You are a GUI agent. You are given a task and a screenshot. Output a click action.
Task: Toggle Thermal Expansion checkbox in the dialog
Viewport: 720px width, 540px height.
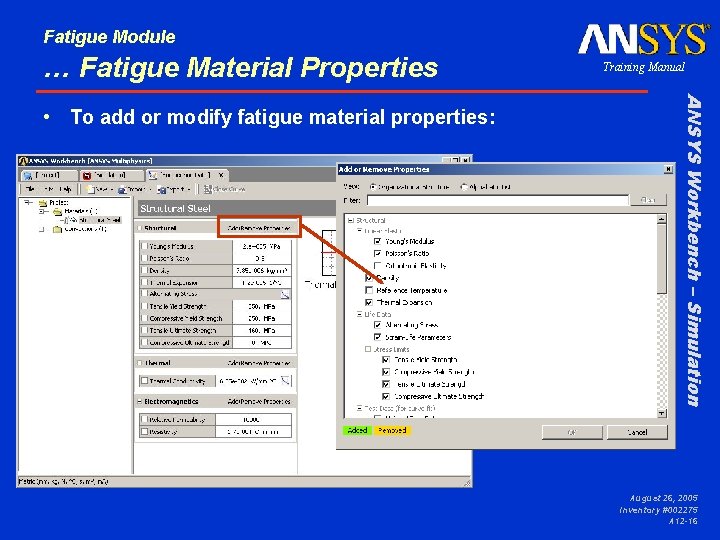pos(369,302)
